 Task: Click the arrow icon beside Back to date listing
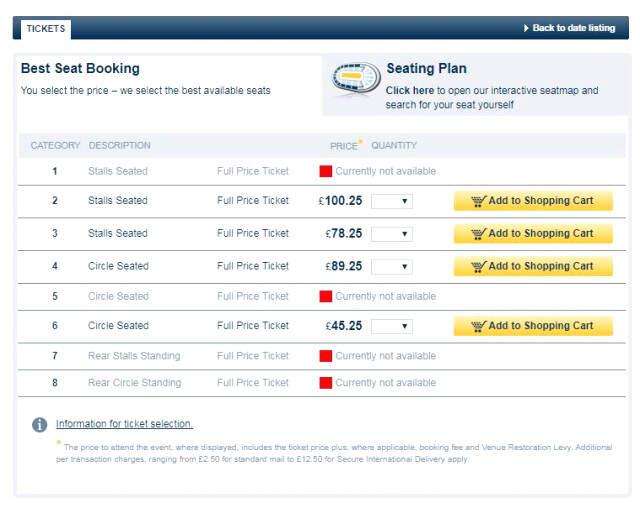(x=526, y=28)
